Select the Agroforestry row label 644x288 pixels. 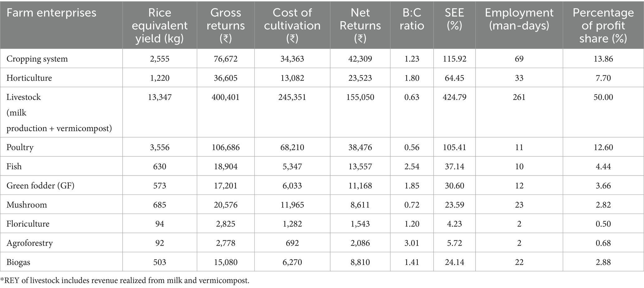30,243
